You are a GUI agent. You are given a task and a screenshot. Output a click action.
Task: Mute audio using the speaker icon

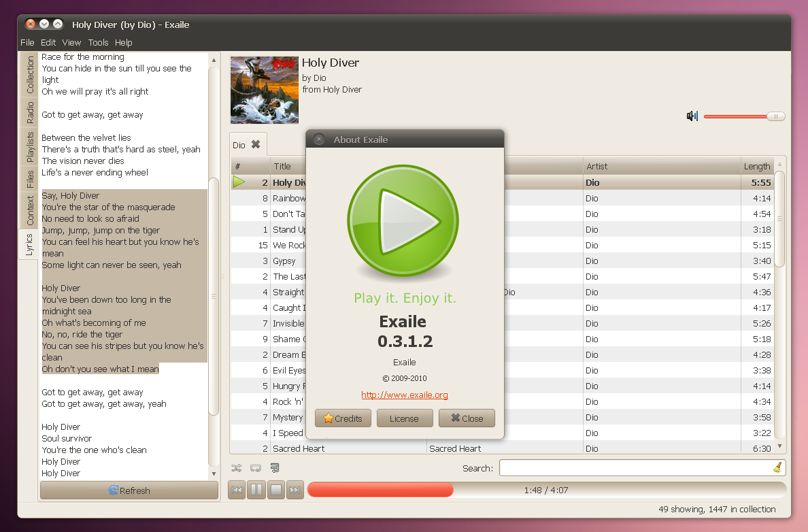click(x=692, y=116)
